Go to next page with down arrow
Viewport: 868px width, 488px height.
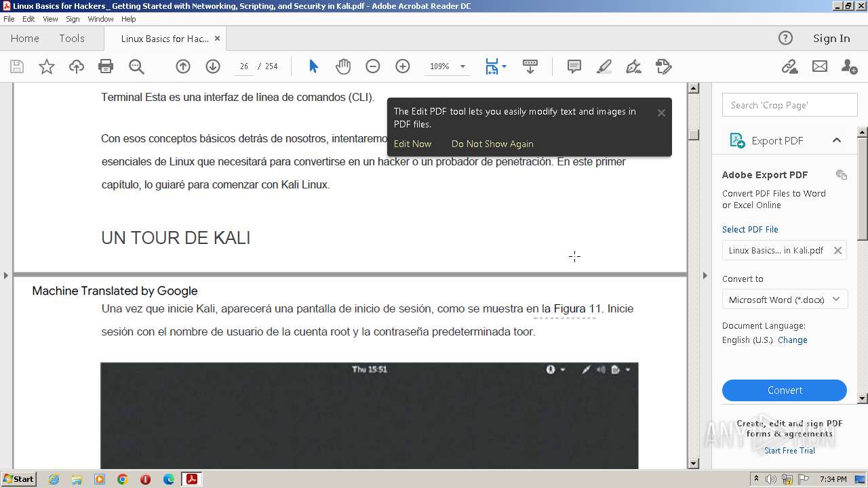[213, 66]
